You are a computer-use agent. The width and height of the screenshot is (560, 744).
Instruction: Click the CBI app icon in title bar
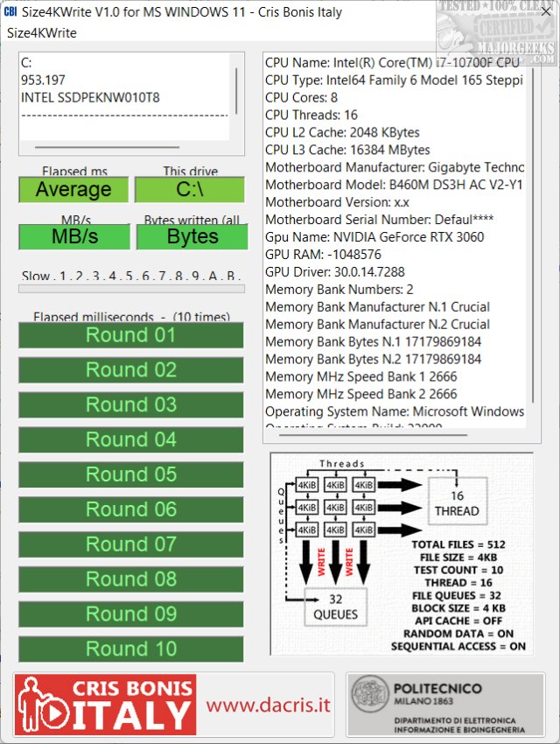(11, 12)
